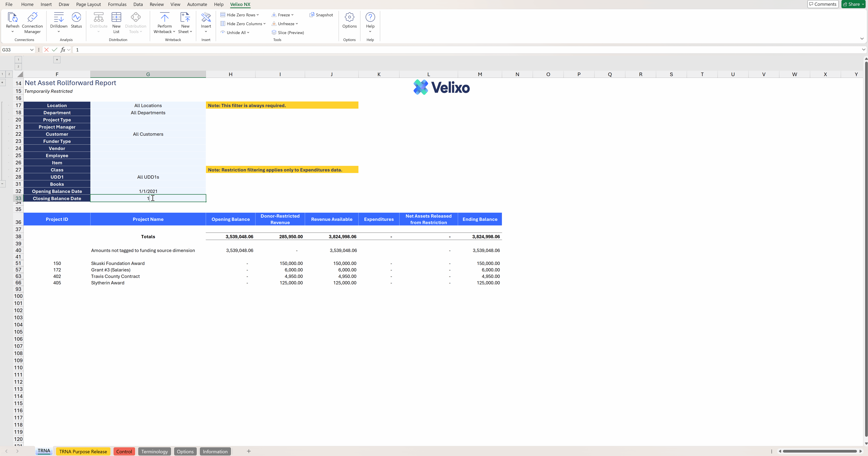The image size is (868, 456).
Task: Open the TRNA Purpose Release sheet
Action: click(83, 451)
